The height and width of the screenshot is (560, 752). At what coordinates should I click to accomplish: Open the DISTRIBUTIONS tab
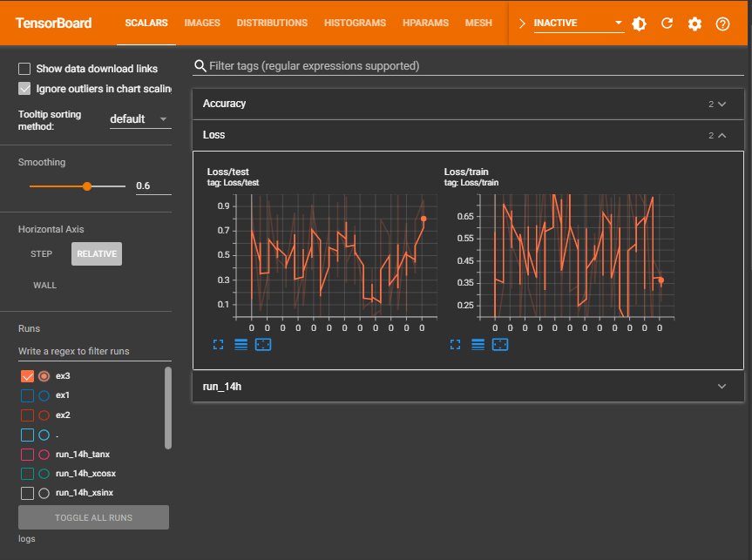[x=272, y=23]
